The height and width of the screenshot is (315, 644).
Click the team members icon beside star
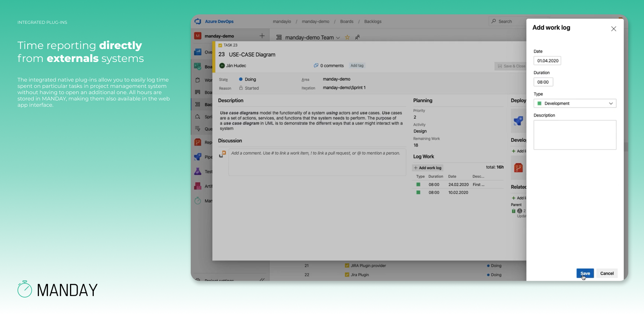[357, 37]
